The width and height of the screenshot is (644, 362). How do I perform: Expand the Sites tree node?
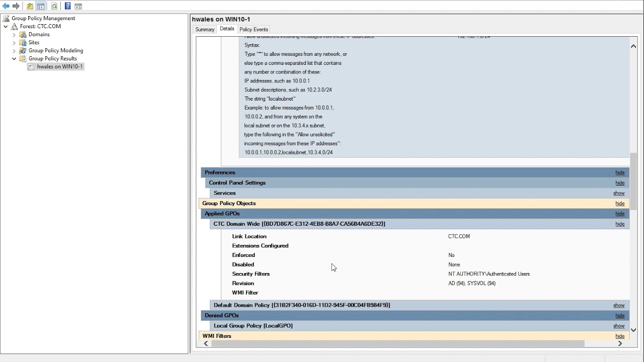point(14,42)
